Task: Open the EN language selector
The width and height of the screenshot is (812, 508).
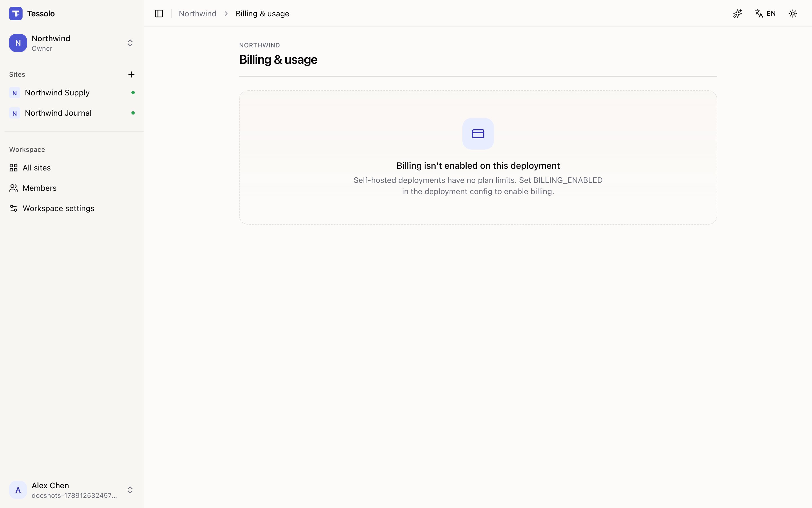Action: click(x=765, y=14)
